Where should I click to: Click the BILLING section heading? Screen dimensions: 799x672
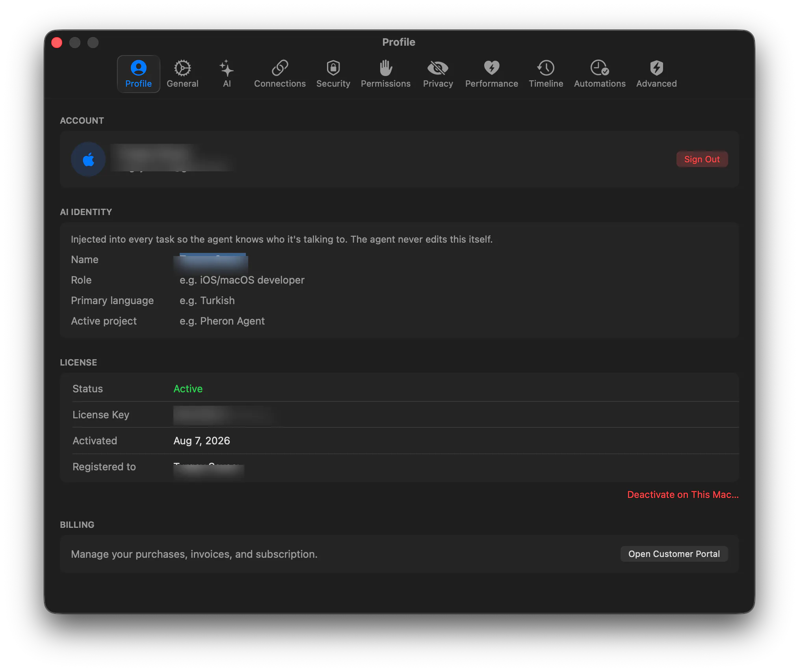77,525
